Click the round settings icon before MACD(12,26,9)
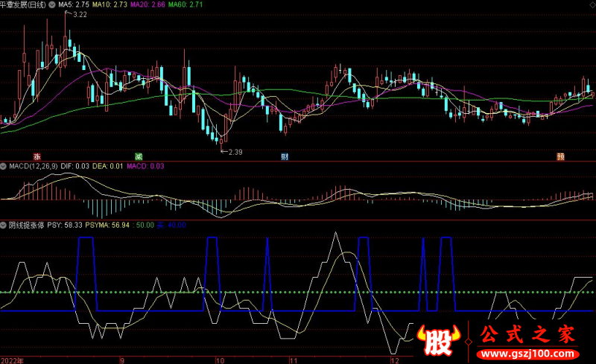This screenshot has height=364, width=596. [x=4, y=166]
